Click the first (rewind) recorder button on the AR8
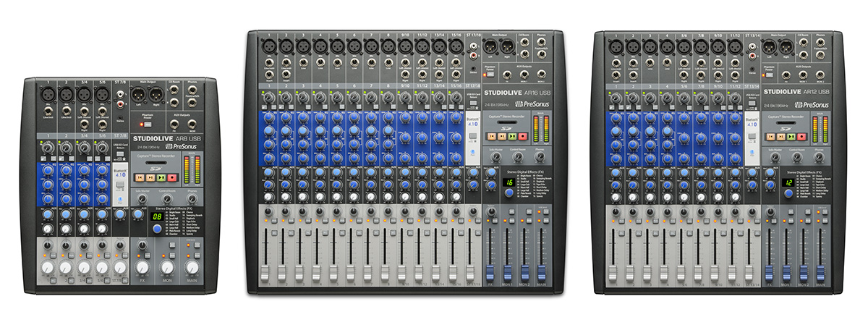Image resolution: width=868 pixels, height=325 pixels. click(138, 176)
